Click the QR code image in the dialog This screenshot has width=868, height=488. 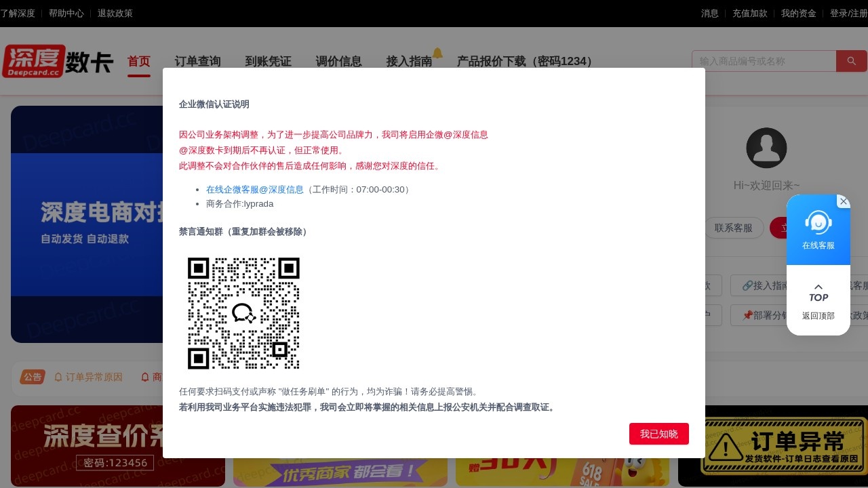pyautogui.click(x=243, y=313)
